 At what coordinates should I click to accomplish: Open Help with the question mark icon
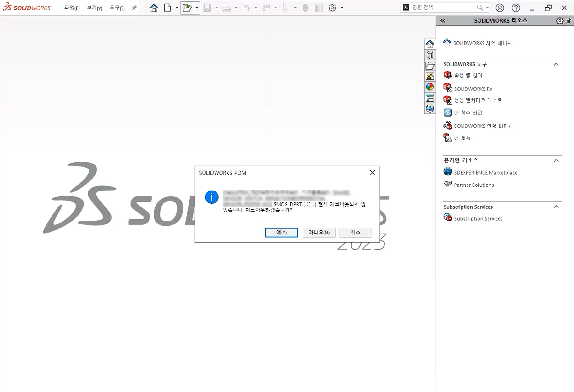pyautogui.click(x=516, y=8)
